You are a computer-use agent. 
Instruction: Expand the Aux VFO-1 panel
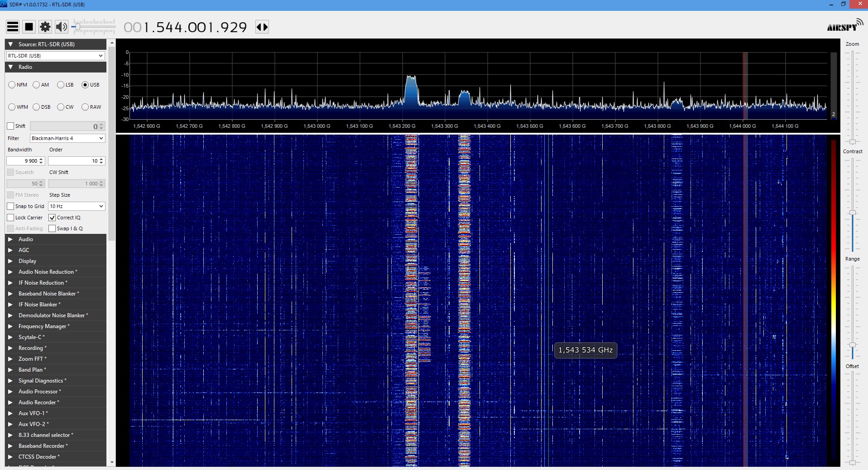(56, 413)
